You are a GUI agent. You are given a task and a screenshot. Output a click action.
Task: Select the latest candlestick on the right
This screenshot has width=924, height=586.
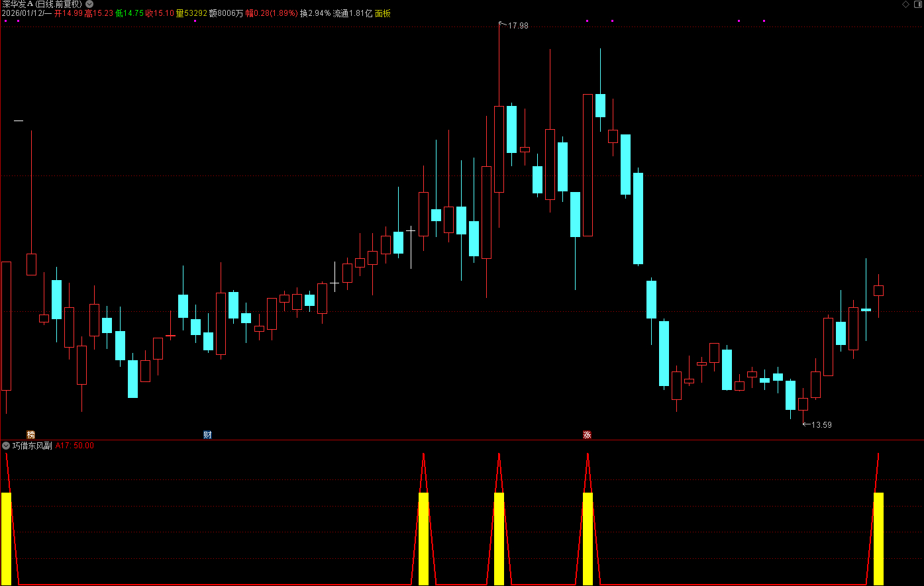pos(878,290)
